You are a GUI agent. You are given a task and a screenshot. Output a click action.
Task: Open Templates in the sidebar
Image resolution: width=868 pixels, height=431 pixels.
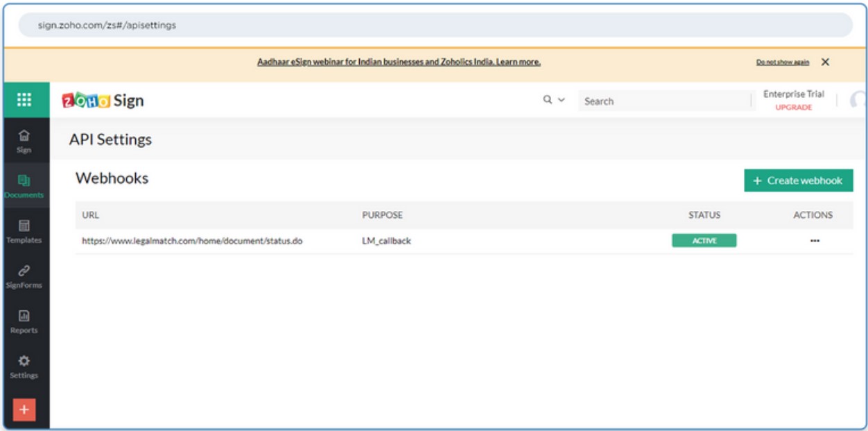pyautogui.click(x=24, y=230)
